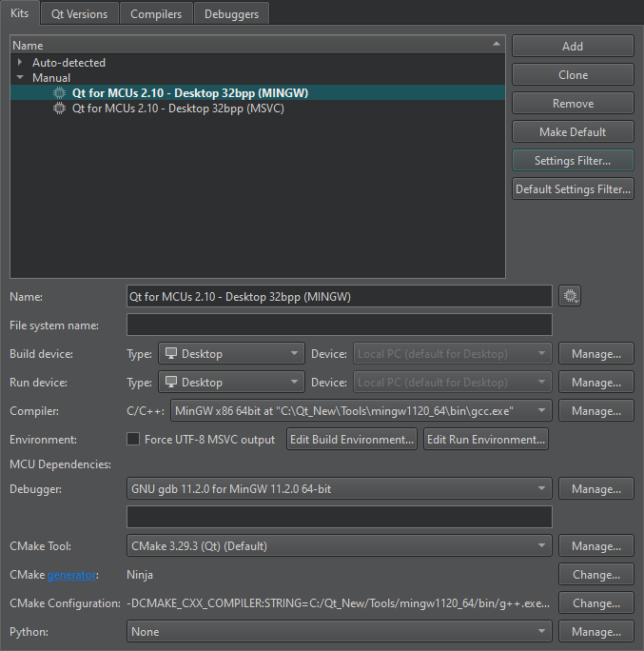Enable Force UTF-8 MSVC output checkbox
The image size is (644, 651).
coord(134,440)
